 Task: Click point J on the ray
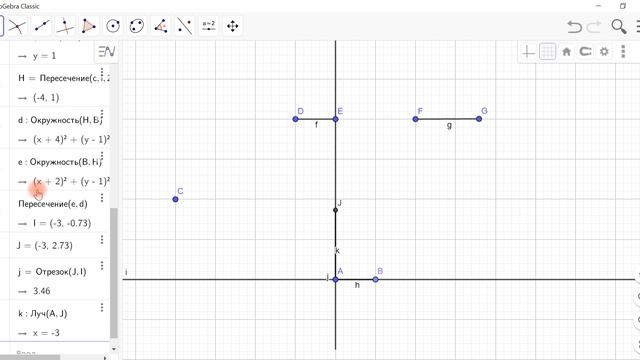336,210
